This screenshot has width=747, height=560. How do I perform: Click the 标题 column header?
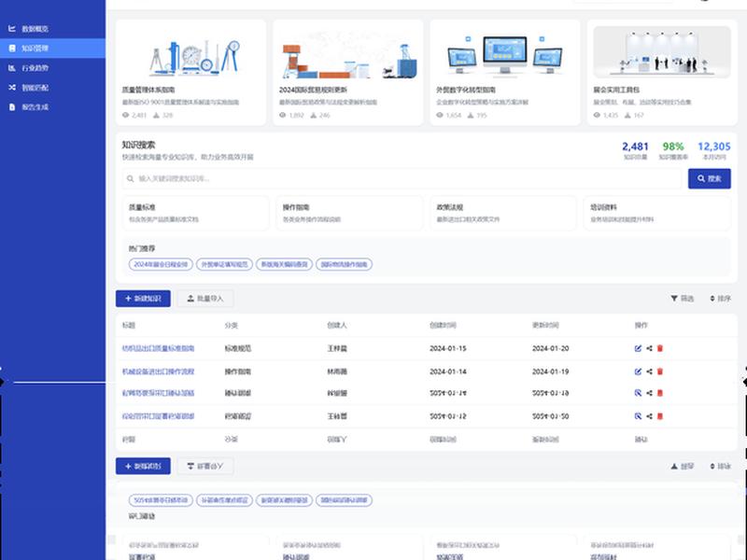pyautogui.click(x=129, y=325)
